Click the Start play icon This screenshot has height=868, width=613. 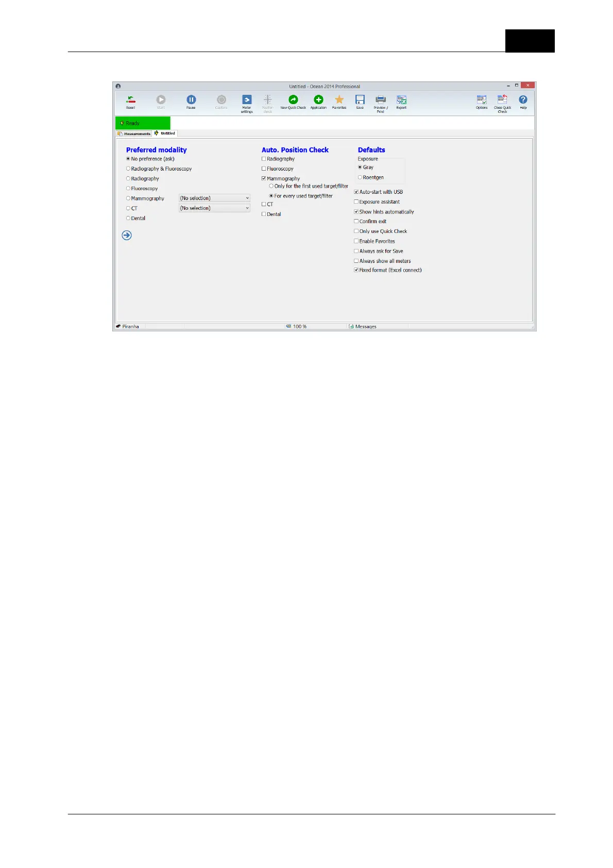click(161, 99)
